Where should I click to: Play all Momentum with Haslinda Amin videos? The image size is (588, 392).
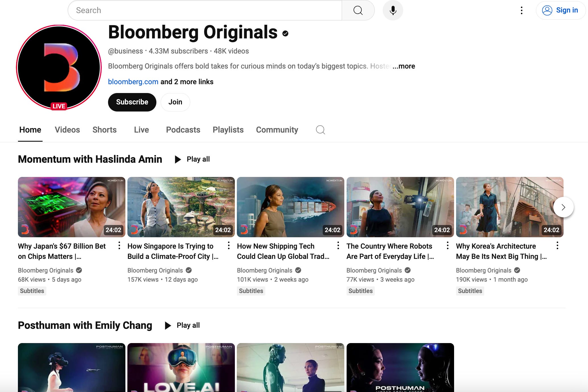[192, 159]
